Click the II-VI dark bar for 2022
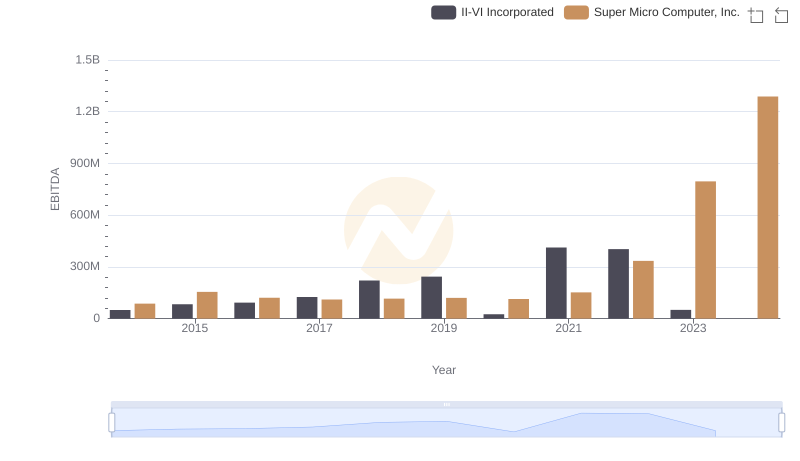Image resolution: width=800 pixels, height=461 pixels. point(618,284)
